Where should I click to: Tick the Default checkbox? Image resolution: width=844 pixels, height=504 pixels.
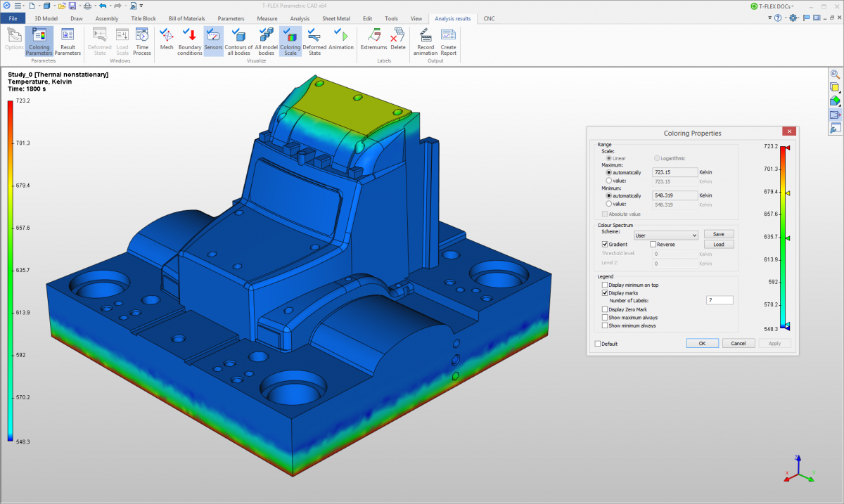click(x=598, y=344)
